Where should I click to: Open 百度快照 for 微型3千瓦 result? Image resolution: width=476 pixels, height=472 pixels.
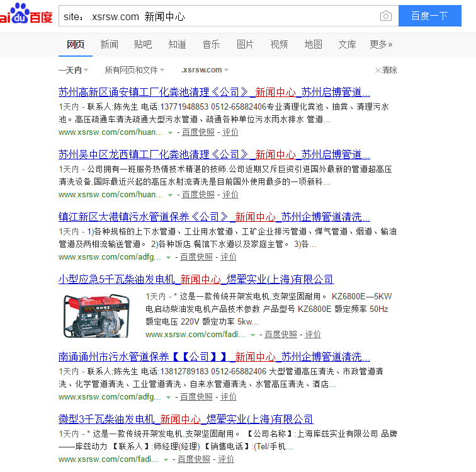pos(194,459)
